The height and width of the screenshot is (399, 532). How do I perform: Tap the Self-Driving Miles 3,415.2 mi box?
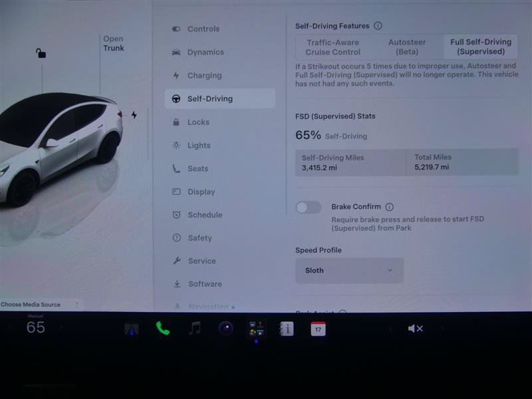click(x=350, y=162)
